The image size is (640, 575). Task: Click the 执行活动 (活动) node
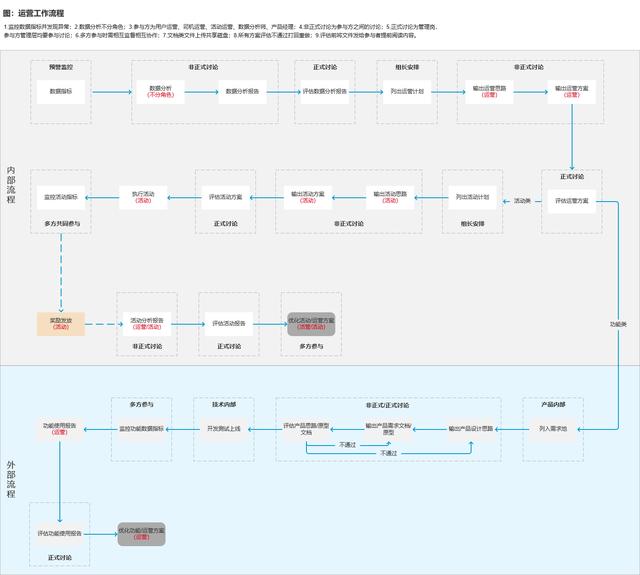[x=143, y=198]
